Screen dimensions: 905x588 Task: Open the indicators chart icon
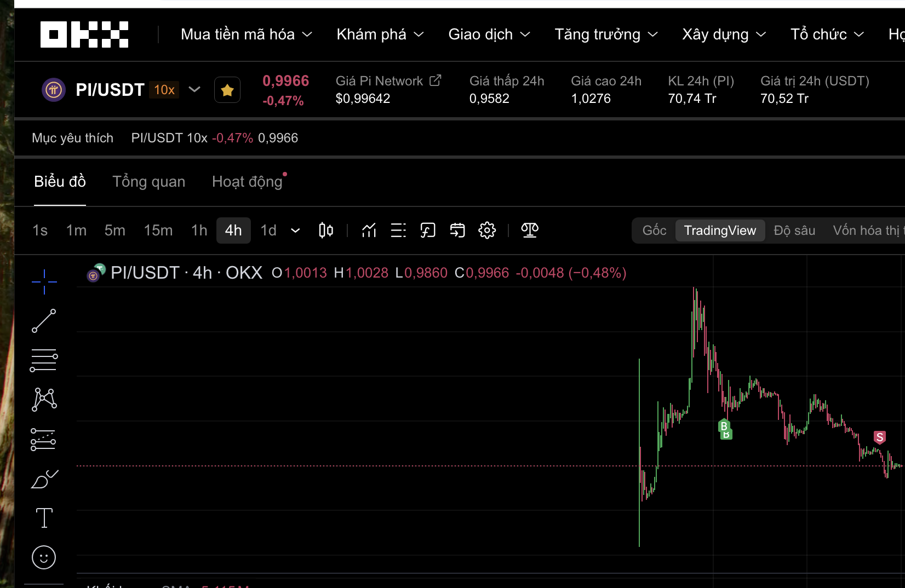click(369, 230)
